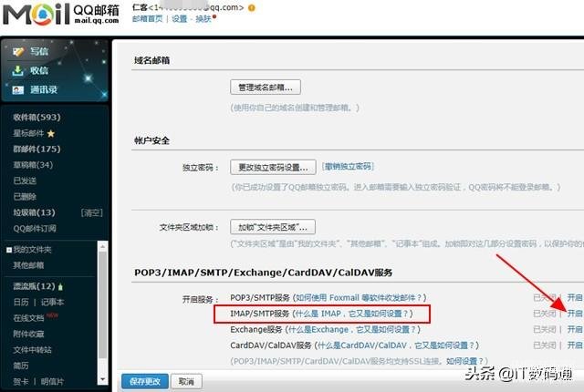The height and width of the screenshot is (392, 584).
Task: Open the 什么是 IMAP help link
Action: pos(352,314)
